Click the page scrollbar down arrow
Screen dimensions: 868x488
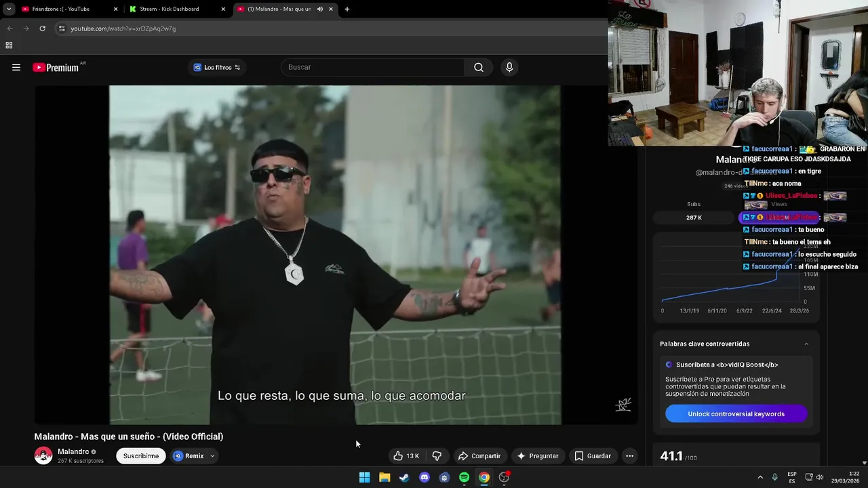864,463
